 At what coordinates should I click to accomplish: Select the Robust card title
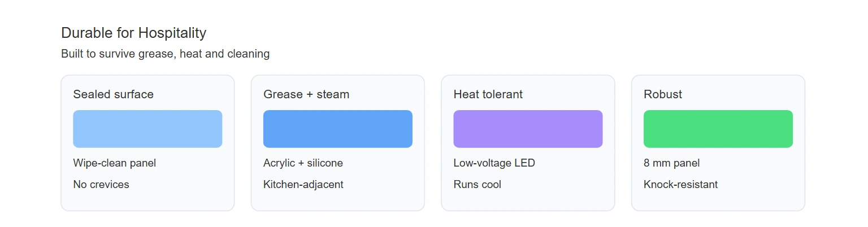pos(663,94)
